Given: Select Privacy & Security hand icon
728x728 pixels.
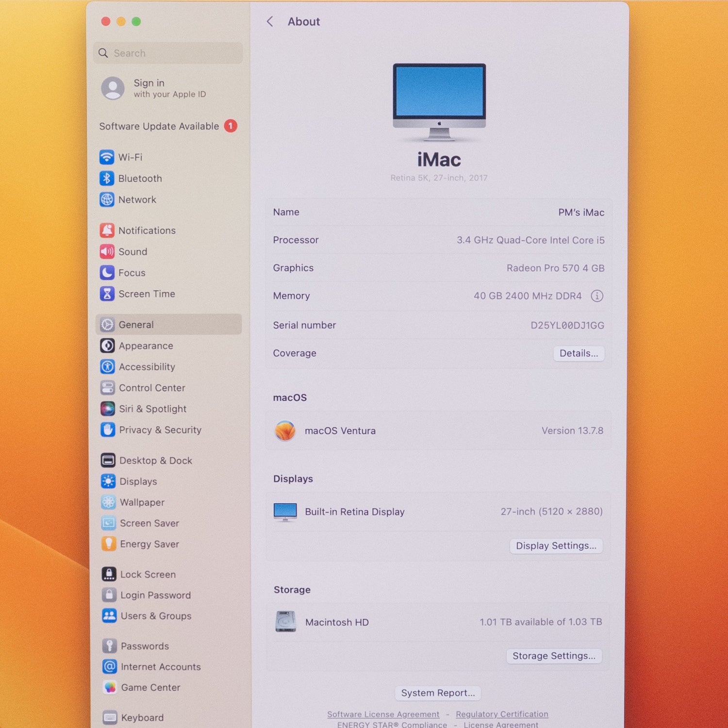Looking at the screenshot, I should click(108, 430).
